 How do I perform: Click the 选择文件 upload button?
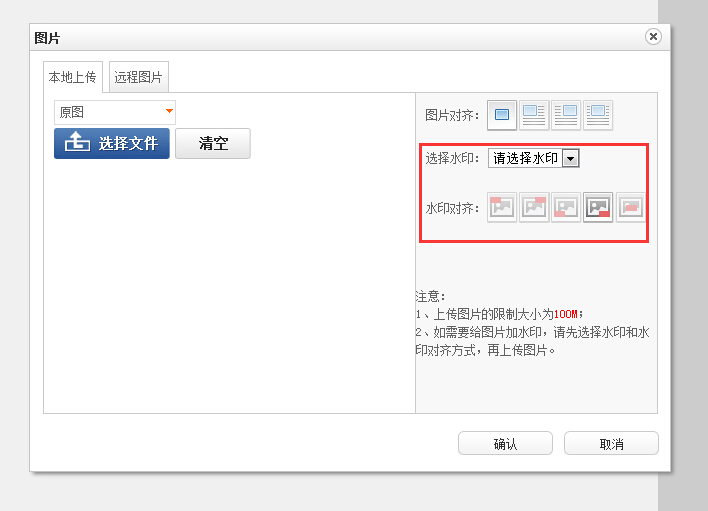(x=112, y=143)
